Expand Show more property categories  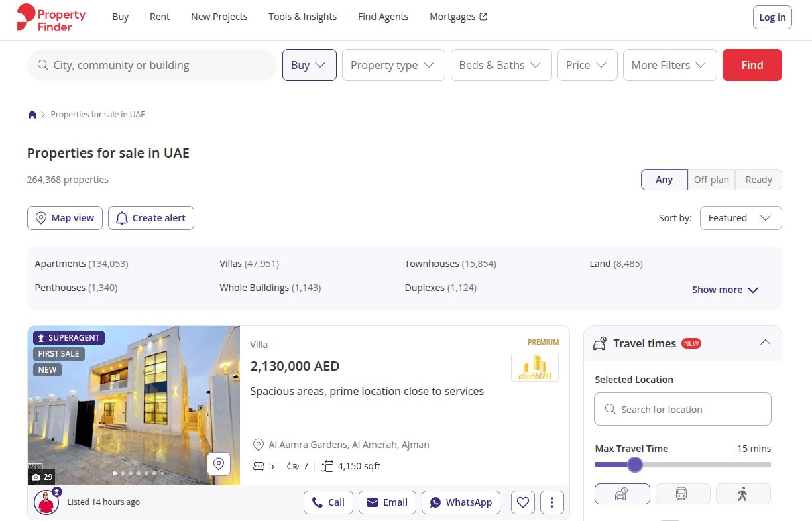pyautogui.click(x=725, y=290)
